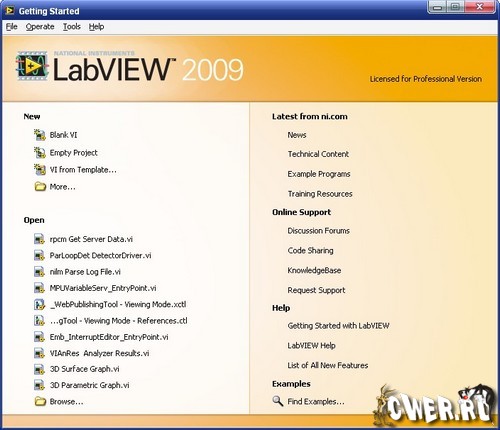Open ParLoopDet DetectorDriver.vi
The height and width of the screenshot is (430, 500).
pyautogui.click(x=100, y=255)
